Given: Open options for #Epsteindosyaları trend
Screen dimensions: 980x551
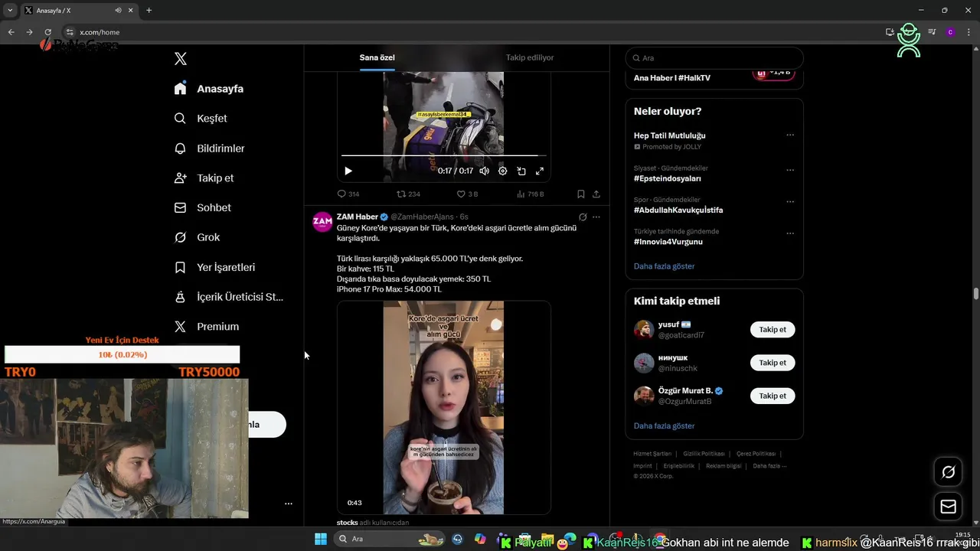Looking at the screenshot, I should point(790,170).
